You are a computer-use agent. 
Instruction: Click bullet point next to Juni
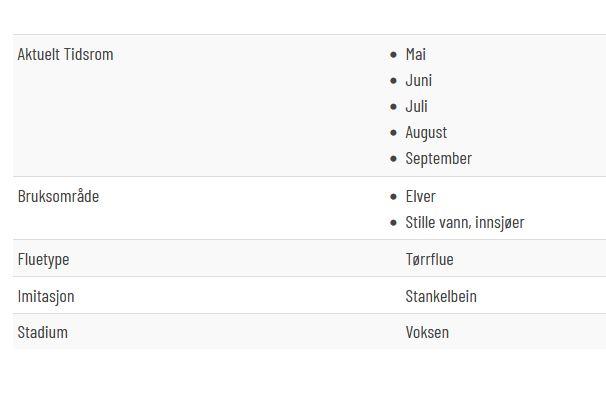coord(393,80)
